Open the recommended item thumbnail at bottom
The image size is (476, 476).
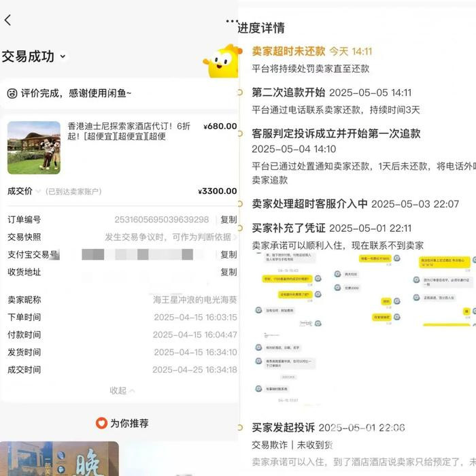tap(59, 459)
